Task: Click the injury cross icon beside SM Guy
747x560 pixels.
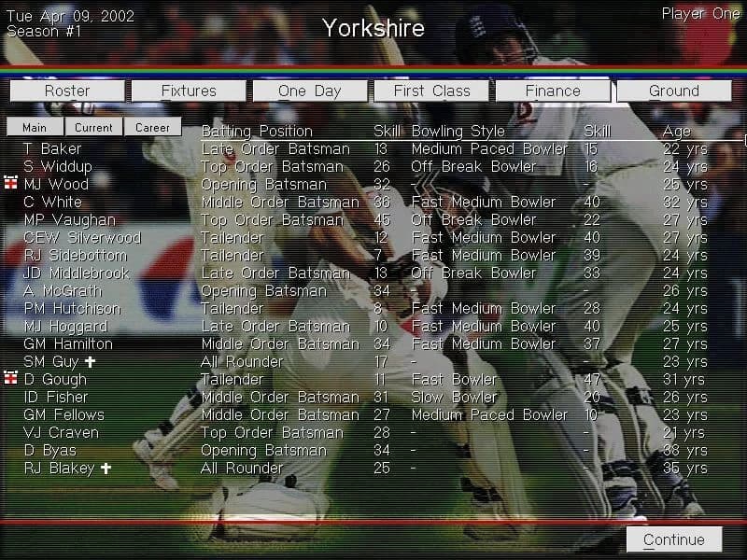Action: (88, 362)
